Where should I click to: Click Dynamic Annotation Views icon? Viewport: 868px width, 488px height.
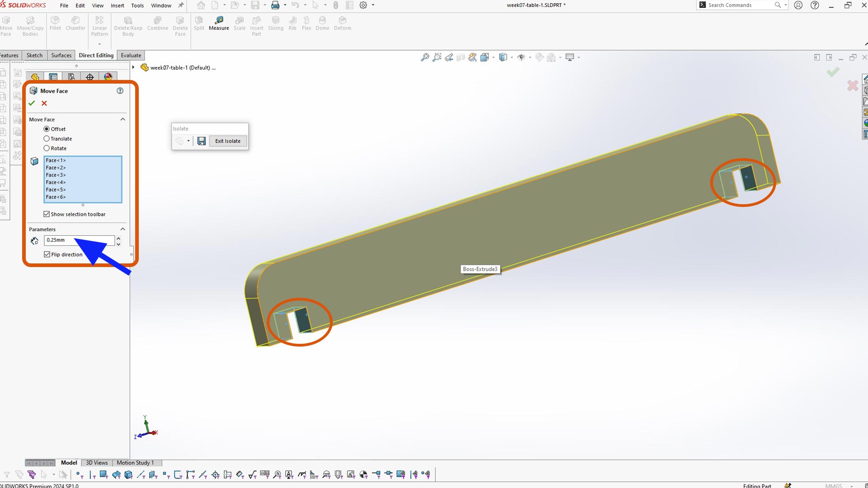[x=472, y=57]
